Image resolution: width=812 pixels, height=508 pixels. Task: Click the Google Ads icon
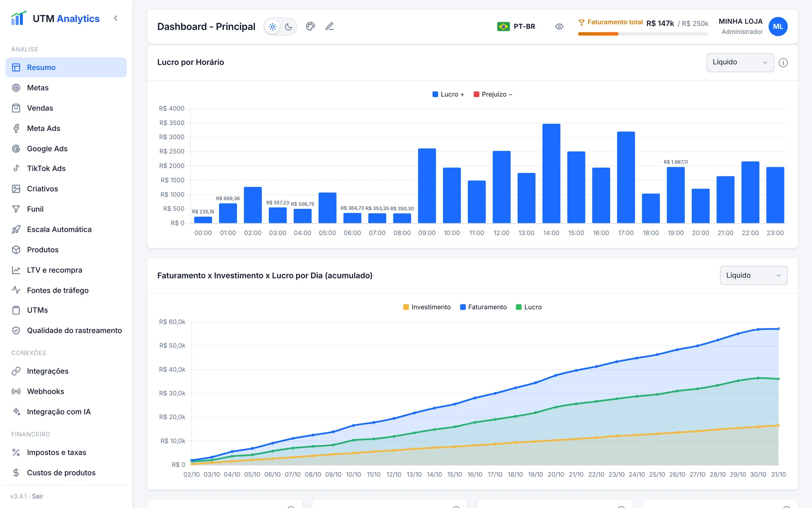tap(16, 149)
